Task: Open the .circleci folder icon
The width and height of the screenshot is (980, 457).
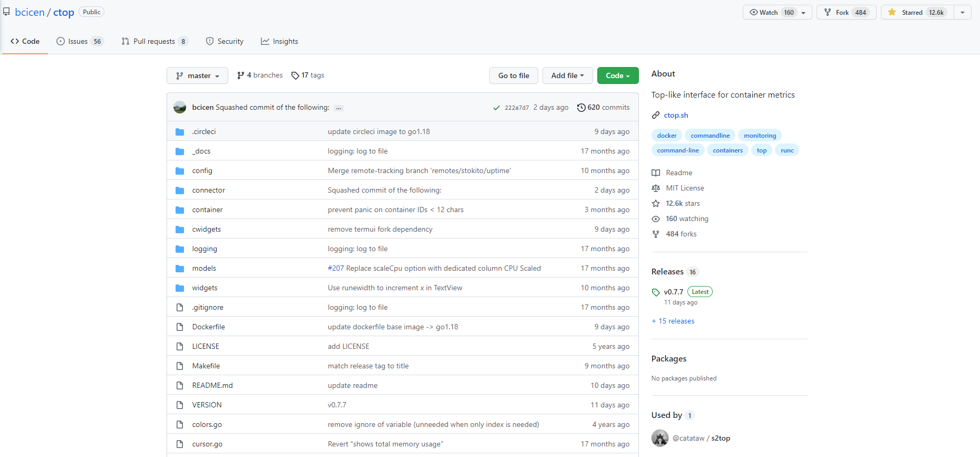Action: [180, 132]
